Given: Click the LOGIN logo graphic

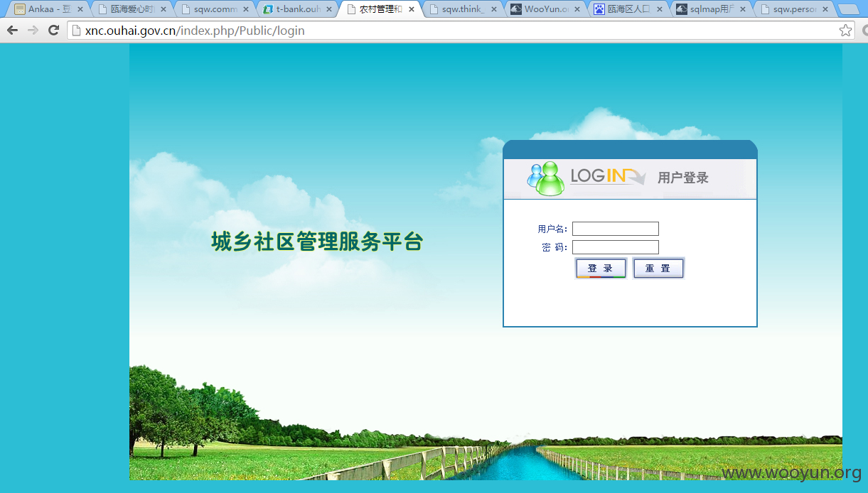Looking at the screenshot, I should tap(608, 175).
